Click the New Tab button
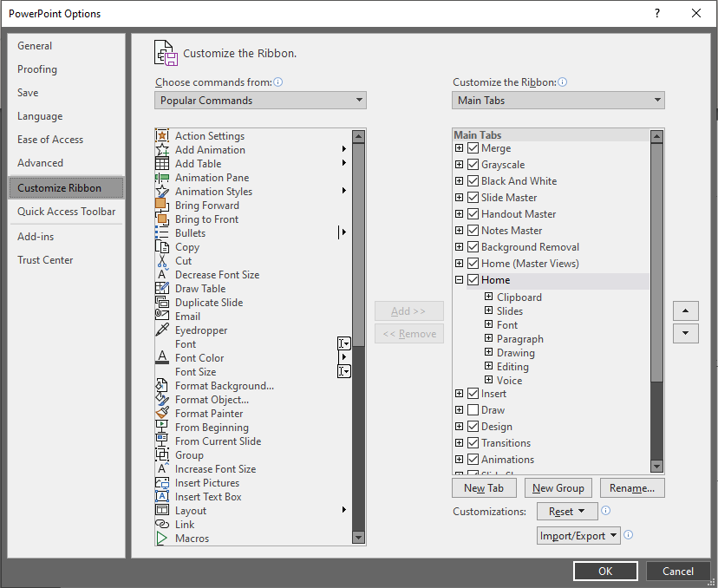The image size is (718, 588). click(484, 487)
